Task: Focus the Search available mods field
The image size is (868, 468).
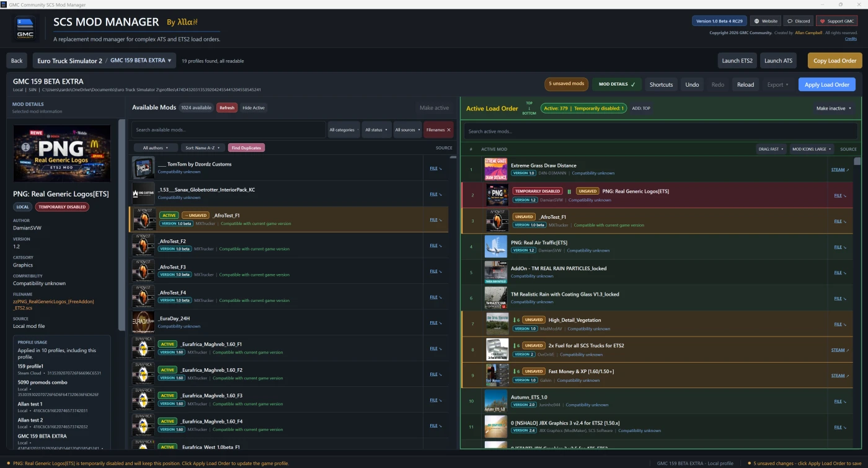Action: [228, 130]
